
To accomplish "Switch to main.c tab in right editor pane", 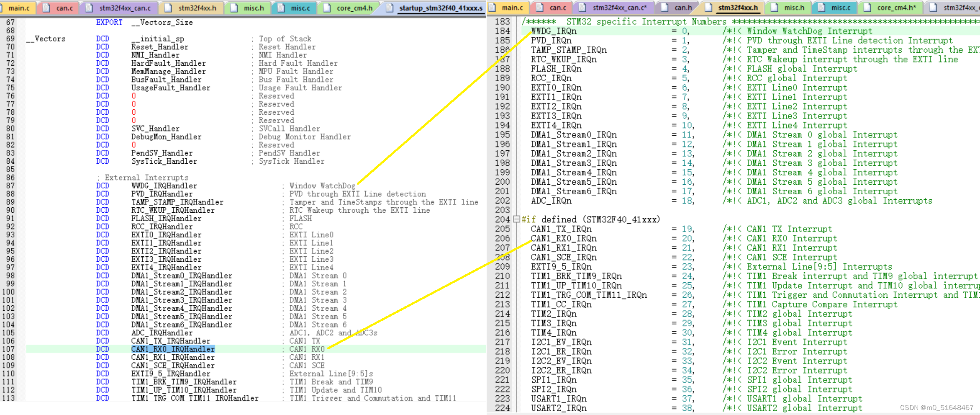I will tap(508, 8).
